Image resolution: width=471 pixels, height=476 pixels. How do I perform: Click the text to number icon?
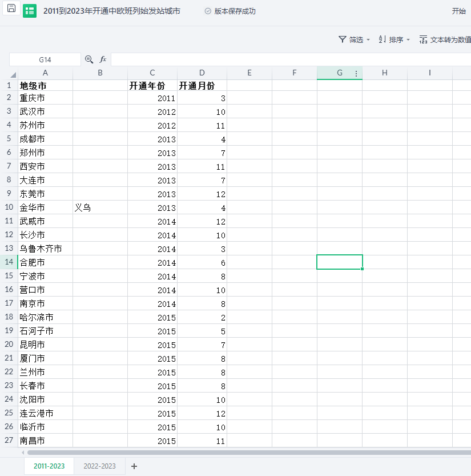coord(424,39)
